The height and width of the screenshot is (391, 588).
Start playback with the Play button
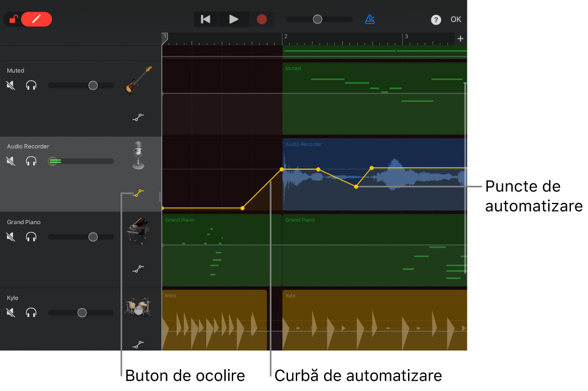234,19
